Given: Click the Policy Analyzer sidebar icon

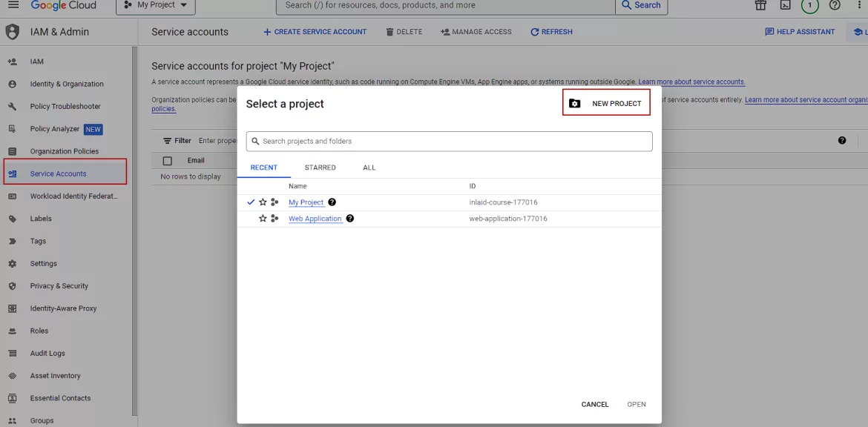Looking at the screenshot, I should (x=12, y=129).
